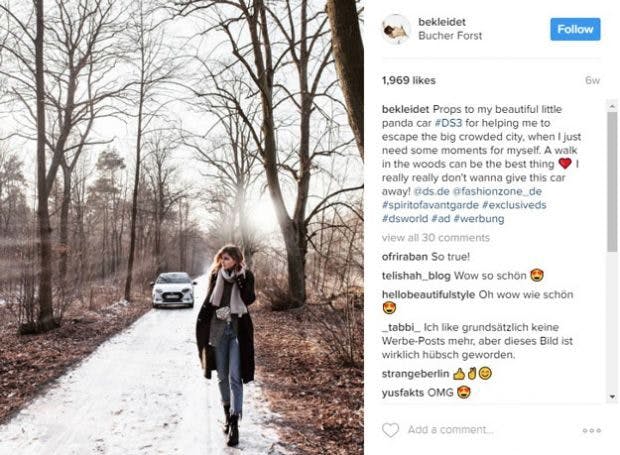Visit the @ds.de mention
The width and height of the screenshot is (620, 455).
tap(431, 191)
